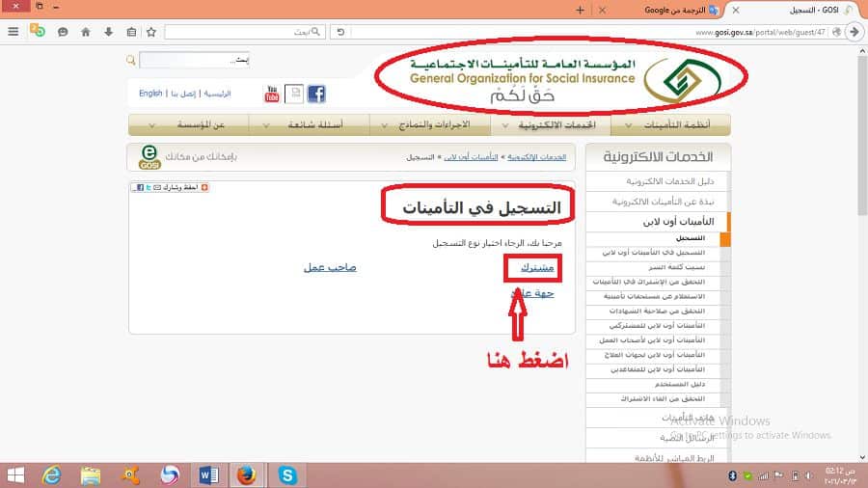Open Word from the taskbar
Screen dimensions: 868x488
tap(208, 475)
